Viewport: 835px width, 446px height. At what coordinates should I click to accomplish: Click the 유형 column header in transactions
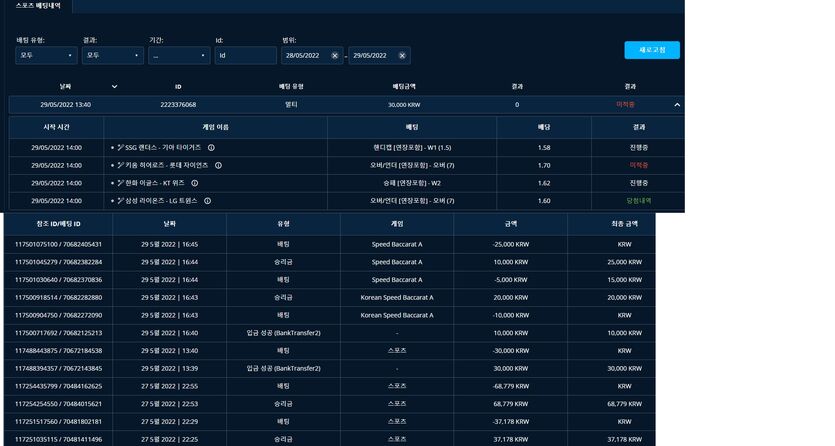pyautogui.click(x=283, y=224)
